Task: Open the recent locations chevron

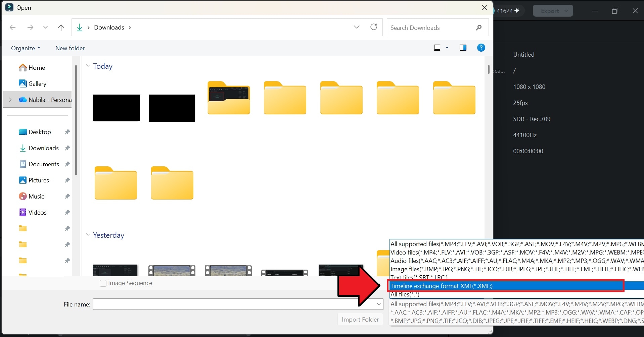Action: click(45, 27)
